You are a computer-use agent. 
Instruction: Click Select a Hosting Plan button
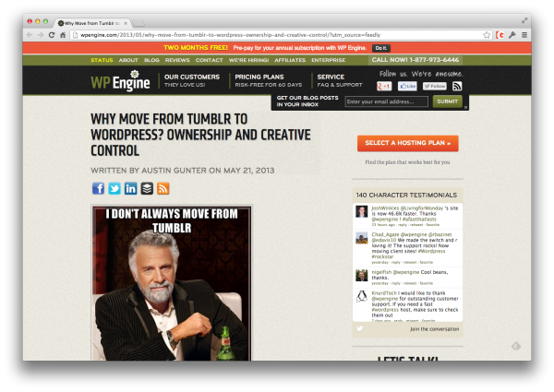tap(408, 143)
